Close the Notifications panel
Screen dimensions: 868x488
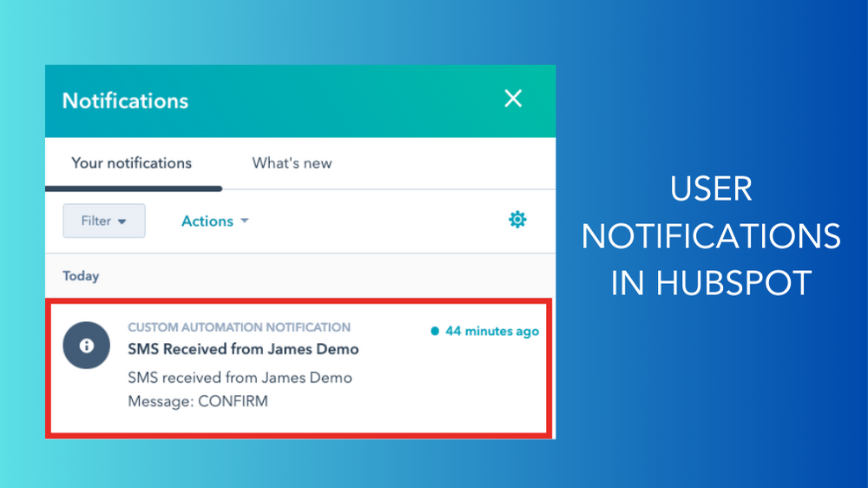coord(513,99)
